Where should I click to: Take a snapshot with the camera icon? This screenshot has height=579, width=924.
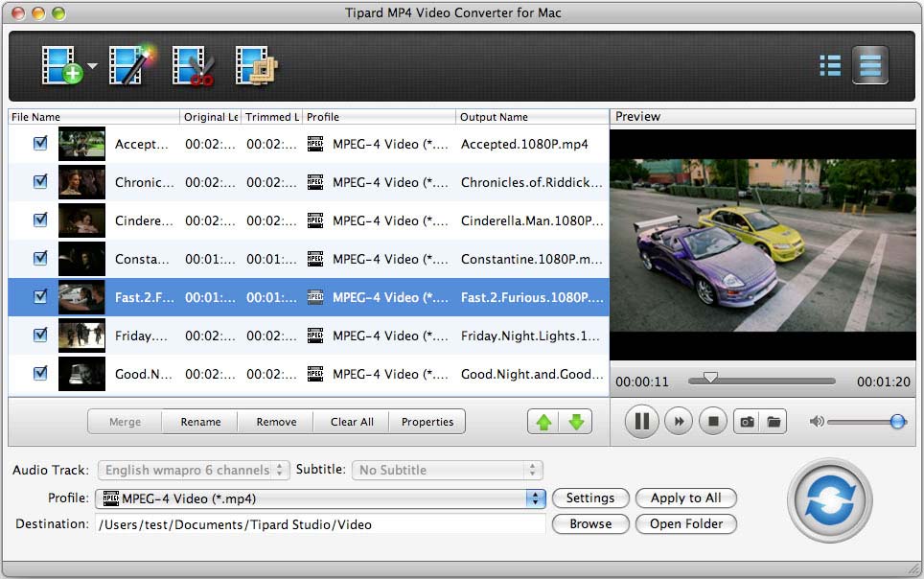(747, 420)
